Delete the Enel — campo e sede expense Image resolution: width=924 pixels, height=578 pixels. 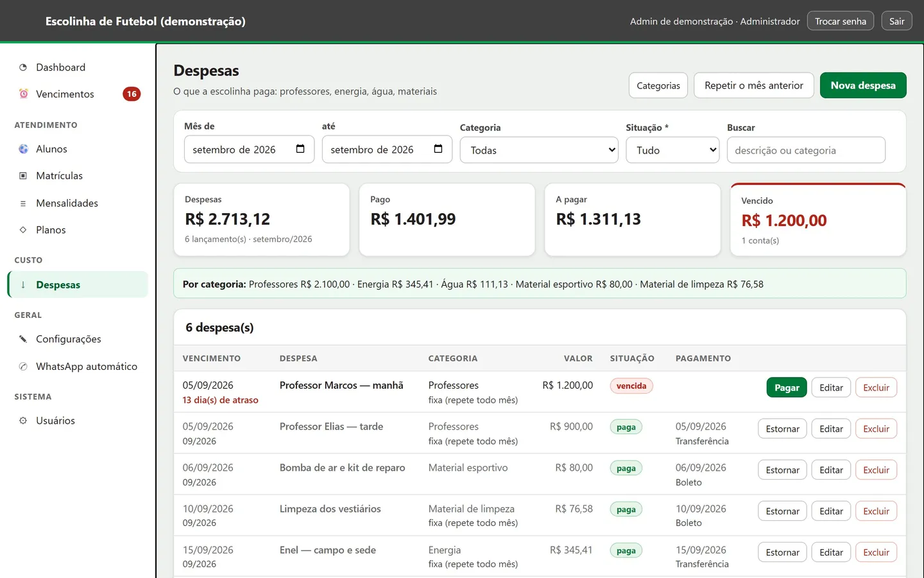(876, 552)
